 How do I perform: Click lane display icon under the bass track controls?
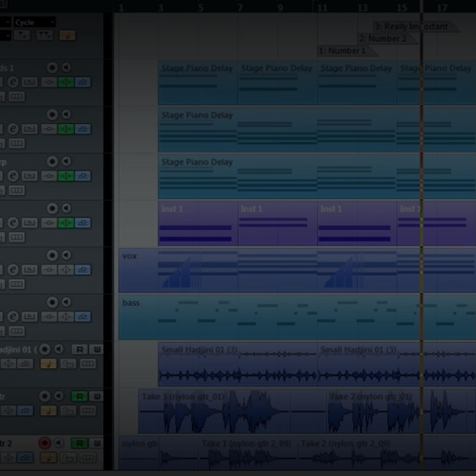point(17,331)
